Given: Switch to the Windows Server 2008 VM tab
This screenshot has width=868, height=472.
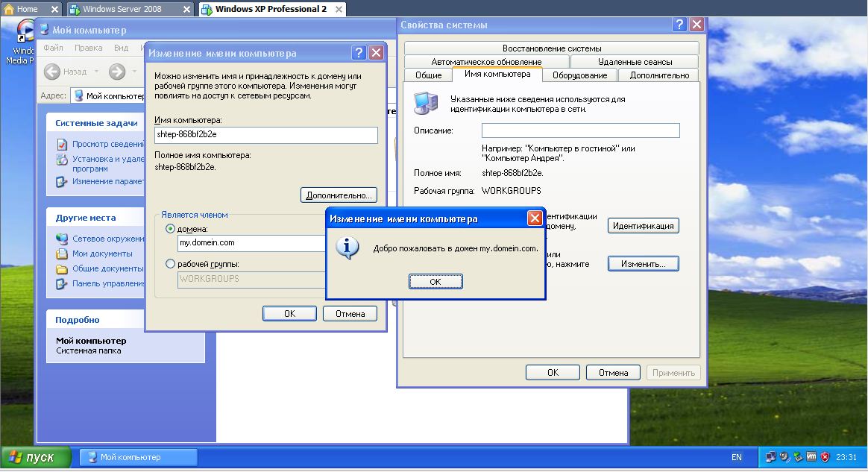Looking at the screenshot, I should [122, 9].
